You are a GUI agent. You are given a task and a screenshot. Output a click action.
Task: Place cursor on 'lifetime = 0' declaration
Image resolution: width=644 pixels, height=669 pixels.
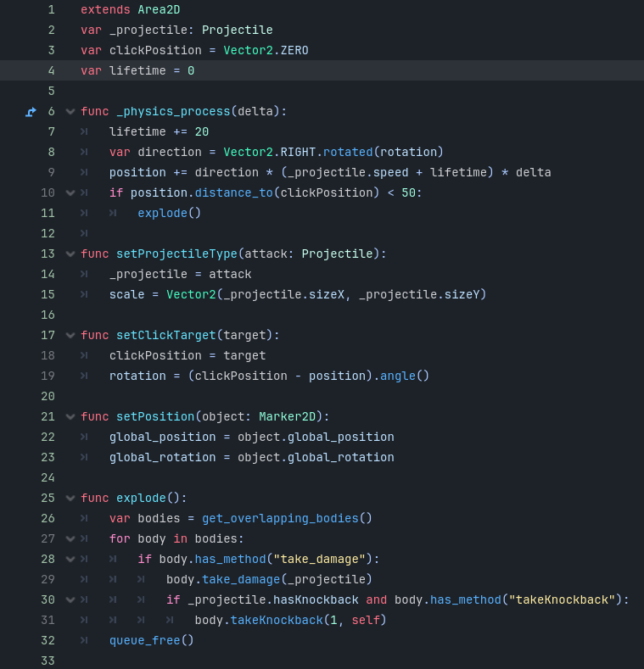click(x=152, y=70)
